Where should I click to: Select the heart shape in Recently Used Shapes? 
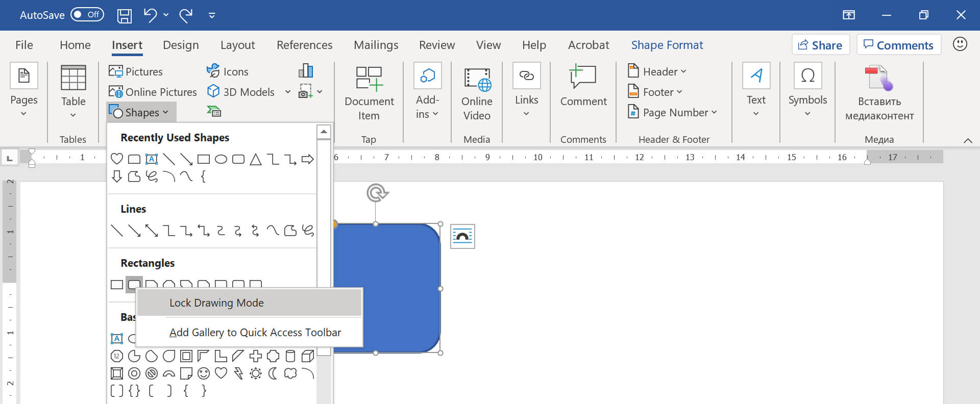(117, 159)
